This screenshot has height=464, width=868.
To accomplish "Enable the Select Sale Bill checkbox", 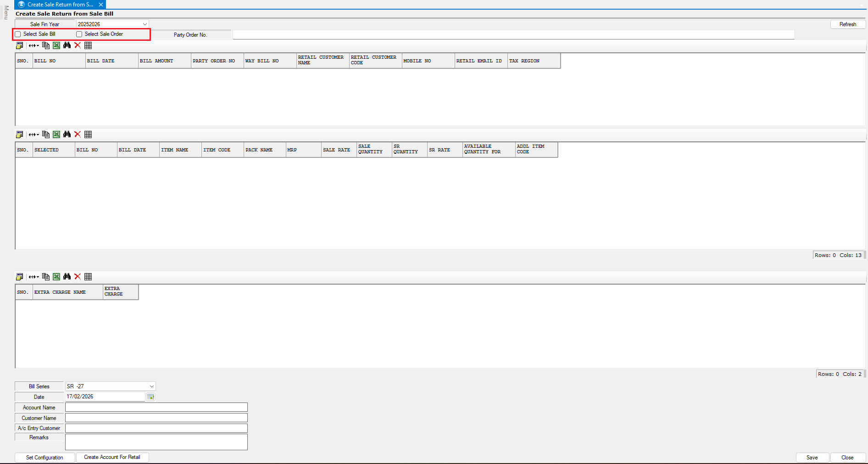I will click(18, 34).
